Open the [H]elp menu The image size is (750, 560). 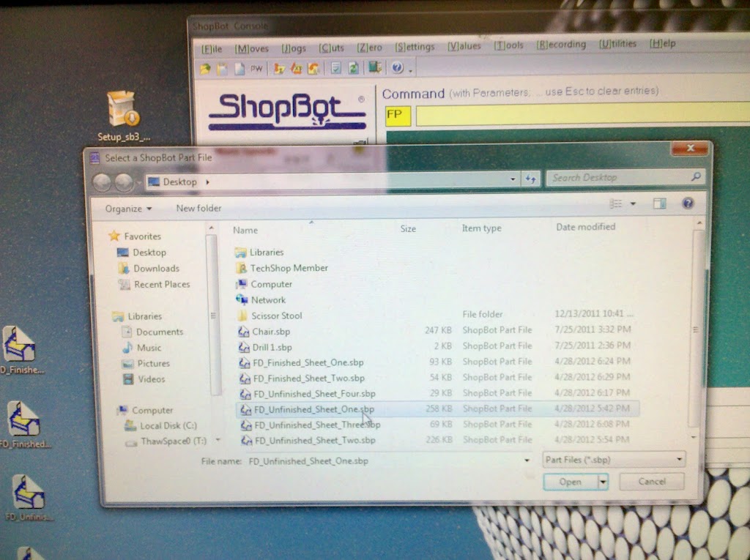662,43
